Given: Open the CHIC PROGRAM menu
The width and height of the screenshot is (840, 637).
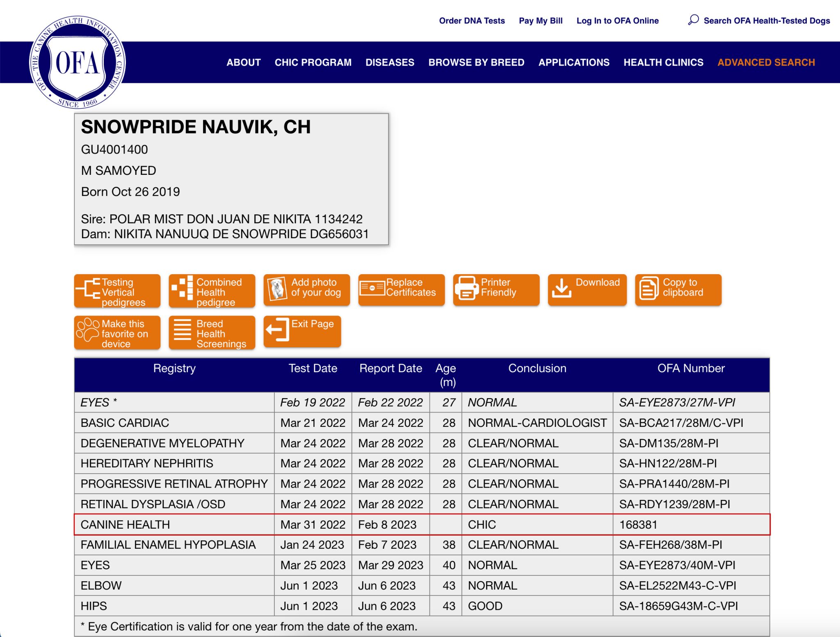Looking at the screenshot, I should (313, 62).
